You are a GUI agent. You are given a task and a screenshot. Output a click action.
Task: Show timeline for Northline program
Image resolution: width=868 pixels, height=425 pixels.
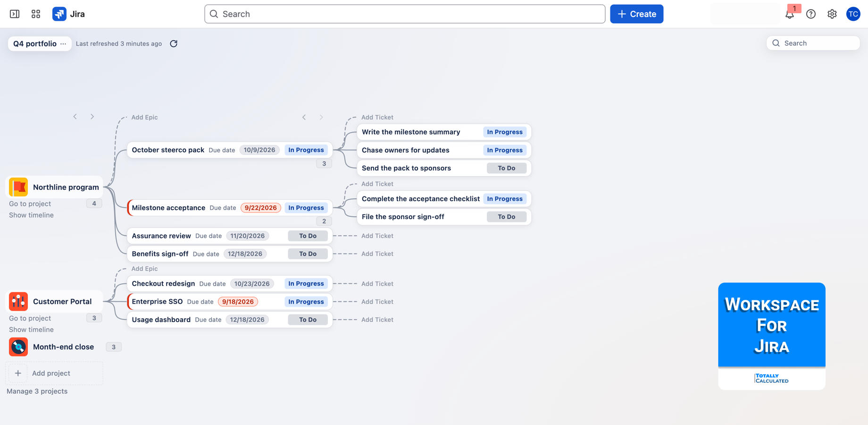31,215
